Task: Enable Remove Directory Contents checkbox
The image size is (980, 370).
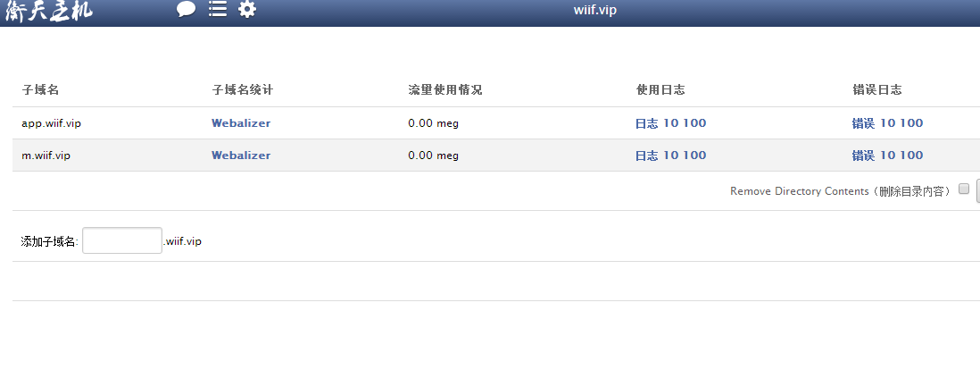Action: pyautogui.click(x=964, y=189)
